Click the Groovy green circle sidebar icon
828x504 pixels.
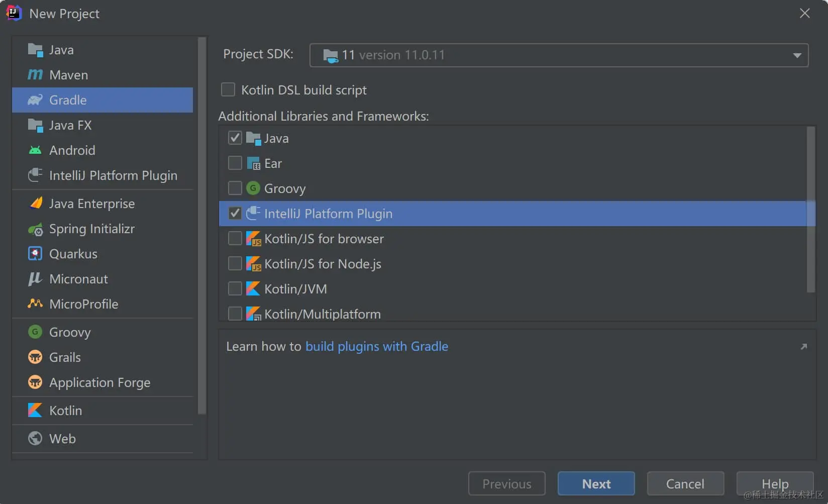tap(35, 332)
